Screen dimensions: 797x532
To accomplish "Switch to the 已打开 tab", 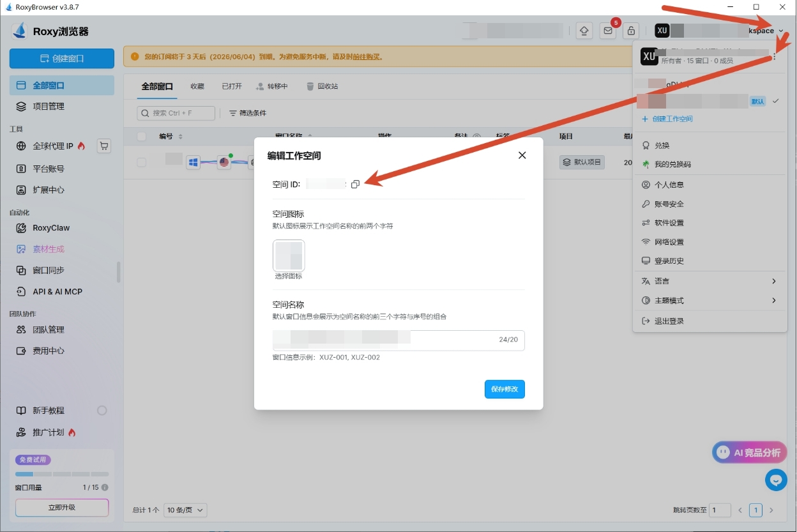I will coord(232,86).
